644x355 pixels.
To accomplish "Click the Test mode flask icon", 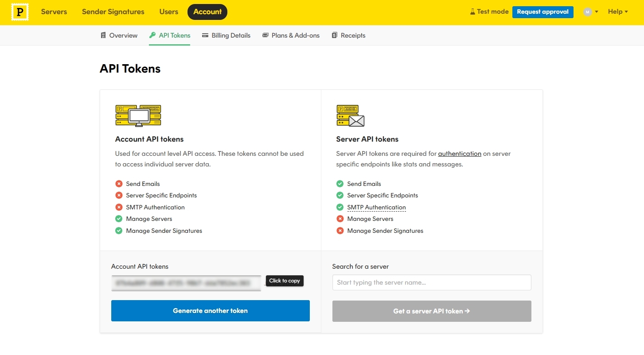I will [472, 12].
